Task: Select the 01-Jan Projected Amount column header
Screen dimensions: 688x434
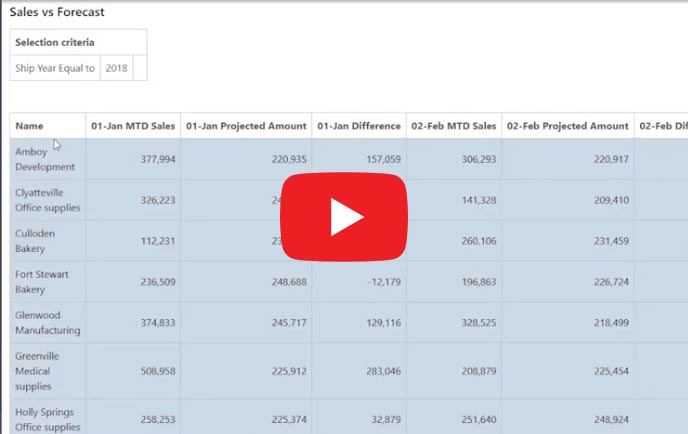Action: click(x=246, y=126)
